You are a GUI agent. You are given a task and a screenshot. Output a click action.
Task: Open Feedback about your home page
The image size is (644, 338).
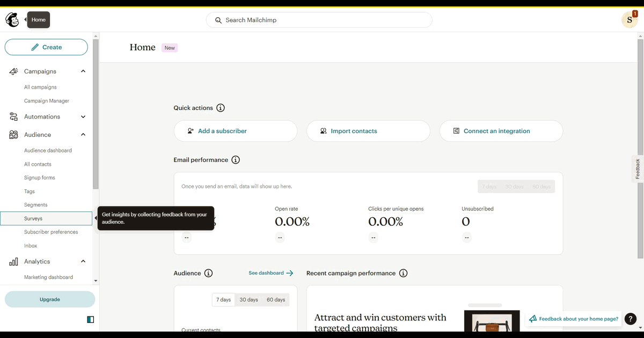(574, 319)
